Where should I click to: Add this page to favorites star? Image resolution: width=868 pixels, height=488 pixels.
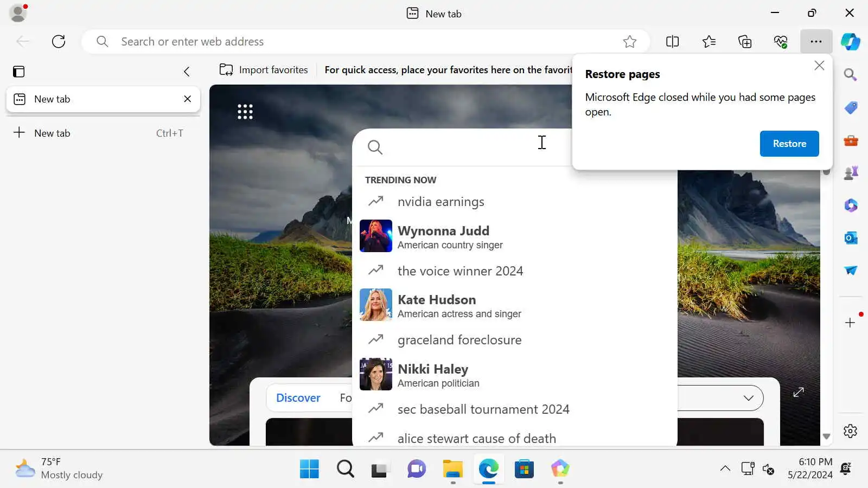point(629,41)
